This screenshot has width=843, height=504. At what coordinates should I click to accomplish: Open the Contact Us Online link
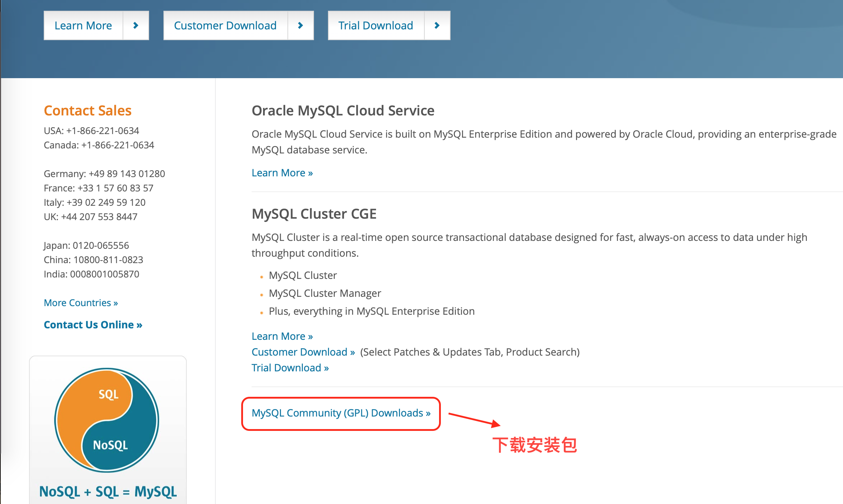[x=93, y=325]
